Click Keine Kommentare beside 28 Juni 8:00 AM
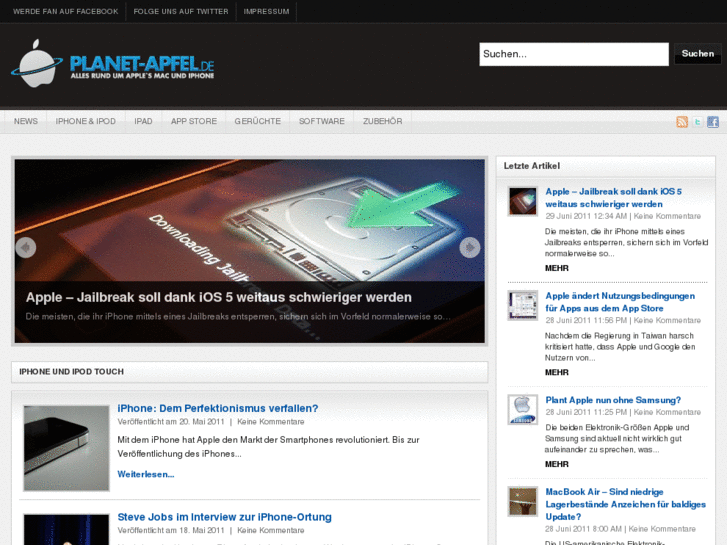The height and width of the screenshot is (545, 727). tap(662, 529)
